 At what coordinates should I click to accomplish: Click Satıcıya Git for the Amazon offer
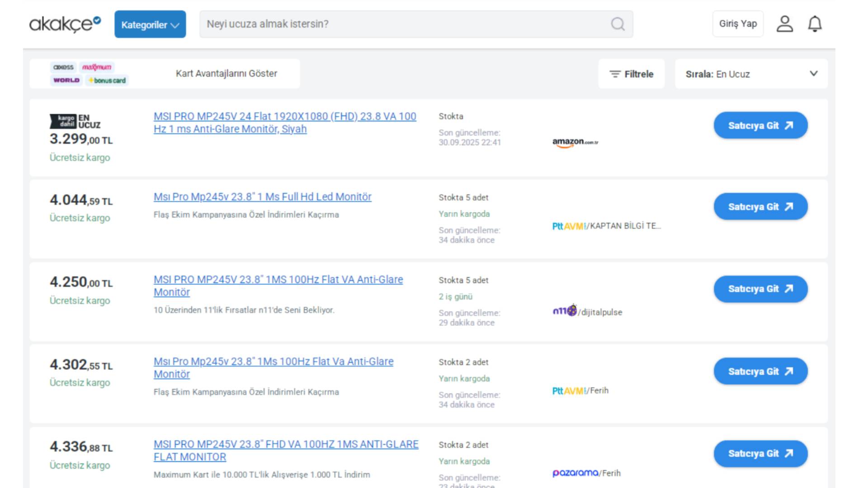(760, 126)
